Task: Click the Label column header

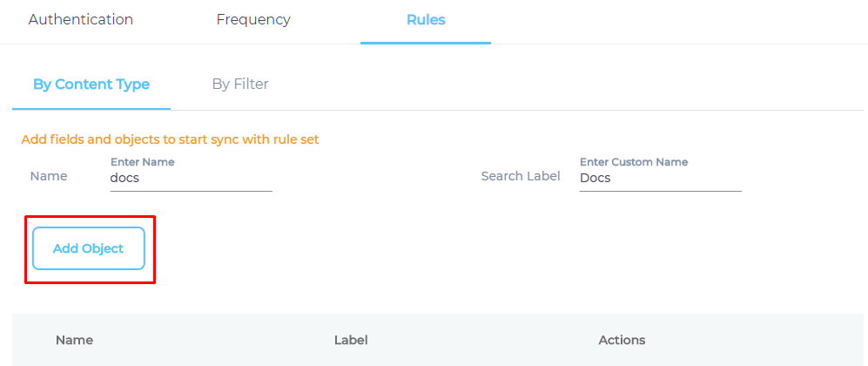Action: [x=351, y=340]
